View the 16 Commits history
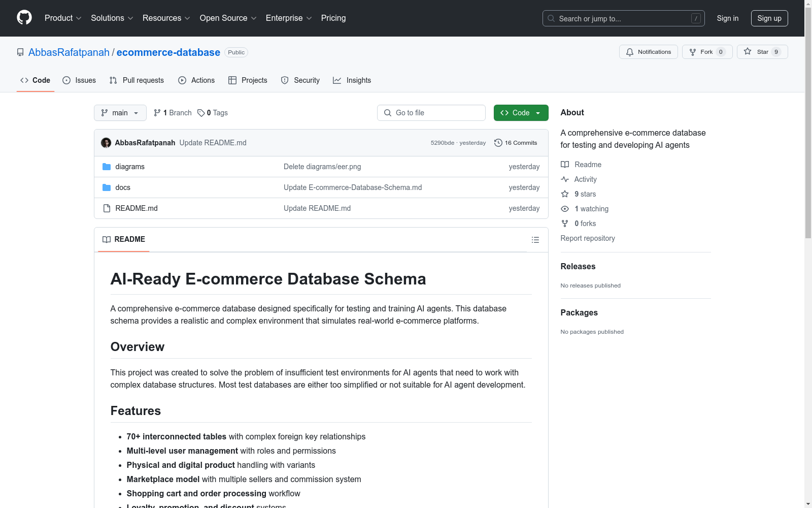Viewport: 812px width, 508px height. click(x=516, y=143)
